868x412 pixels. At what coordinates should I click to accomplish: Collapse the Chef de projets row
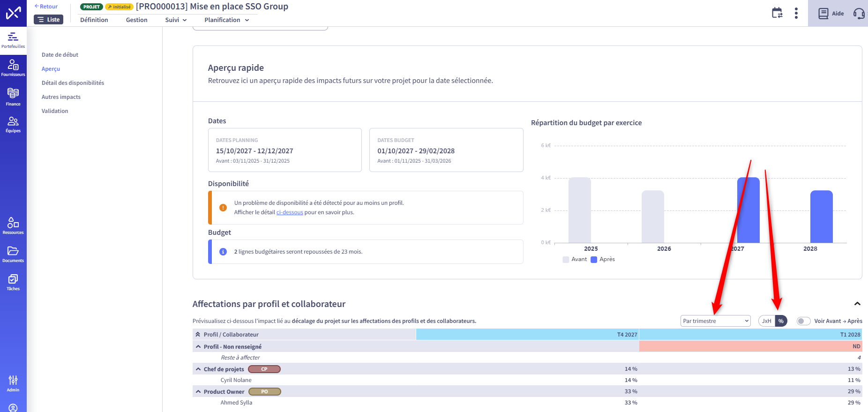[198, 369]
